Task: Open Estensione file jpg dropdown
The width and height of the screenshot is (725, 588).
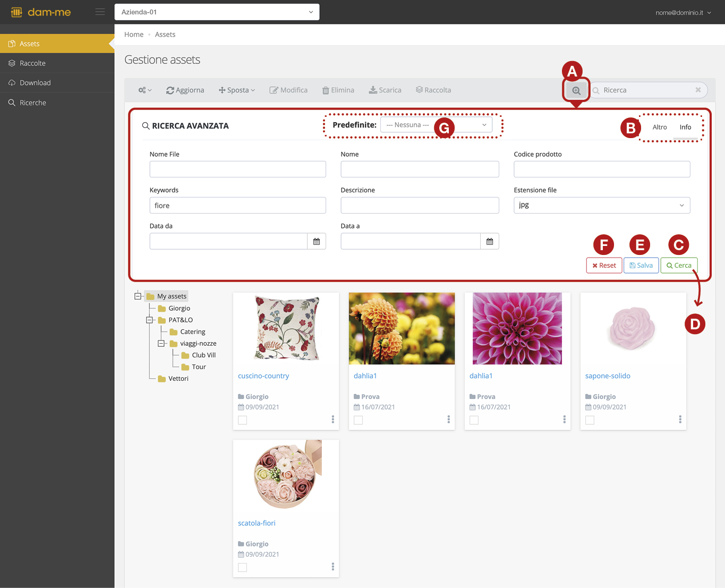Action: click(602, 205)
